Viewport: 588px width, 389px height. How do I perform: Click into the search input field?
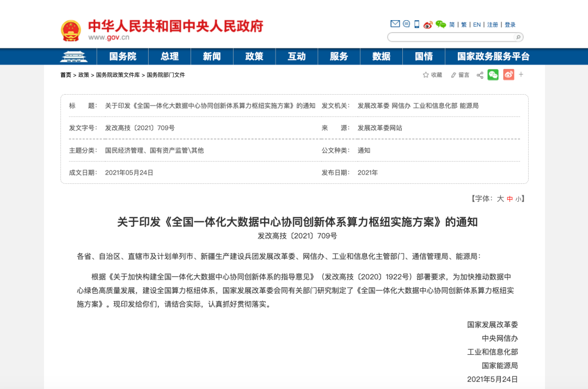[451, 37]
